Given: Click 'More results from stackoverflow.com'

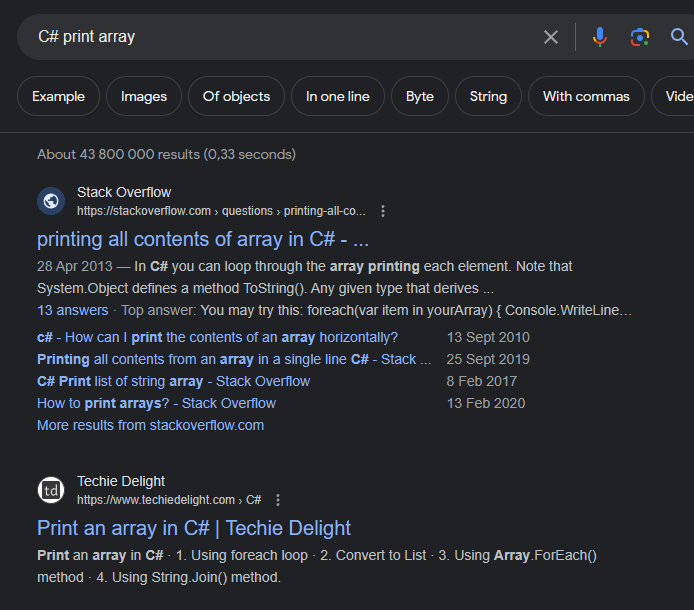Looking at the screenshot, I should (150, 425).
